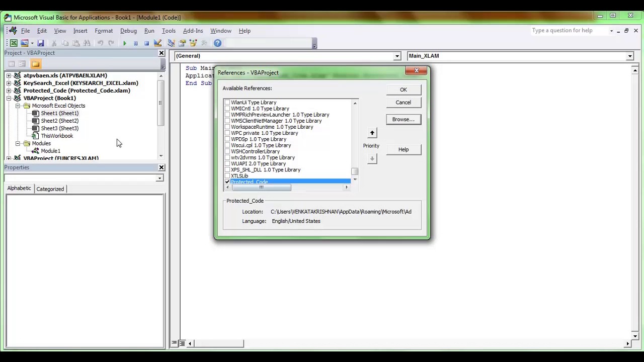644x362 pixels.
Task: Select the Module1 tree item
Action: coord(50,151)
